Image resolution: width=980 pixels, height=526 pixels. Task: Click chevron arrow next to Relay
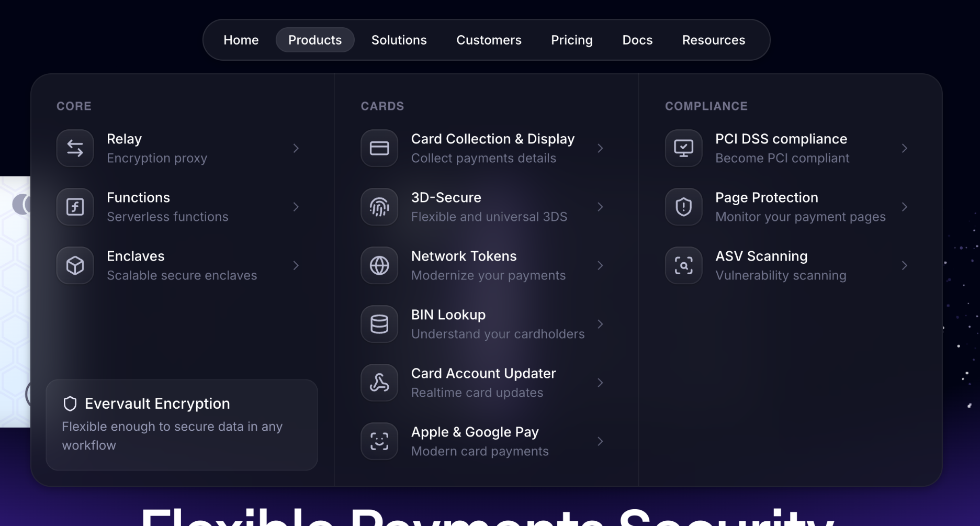[296, 148]
